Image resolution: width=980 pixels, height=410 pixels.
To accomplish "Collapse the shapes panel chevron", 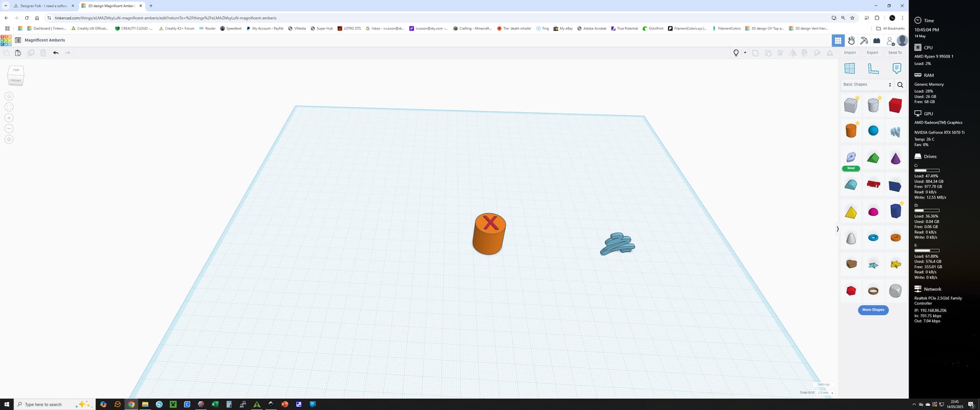I will 838,229.
